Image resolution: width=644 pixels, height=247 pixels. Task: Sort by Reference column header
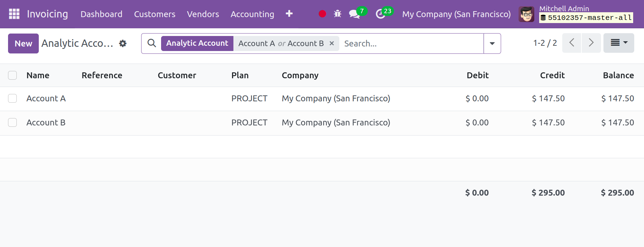[102, 75]
